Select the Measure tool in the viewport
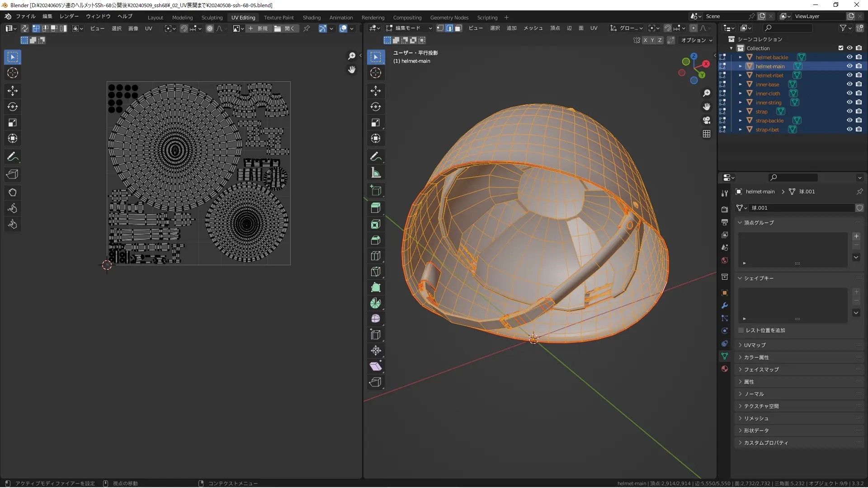Image resolution: width=868 pixels, height=488 pixels. coord(376,173)
